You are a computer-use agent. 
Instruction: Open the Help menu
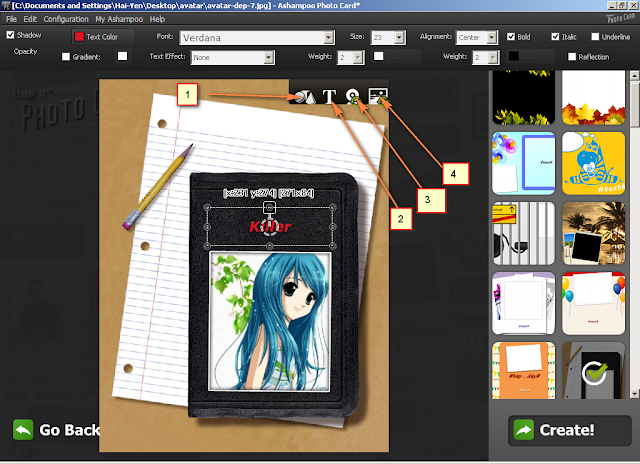157,19
